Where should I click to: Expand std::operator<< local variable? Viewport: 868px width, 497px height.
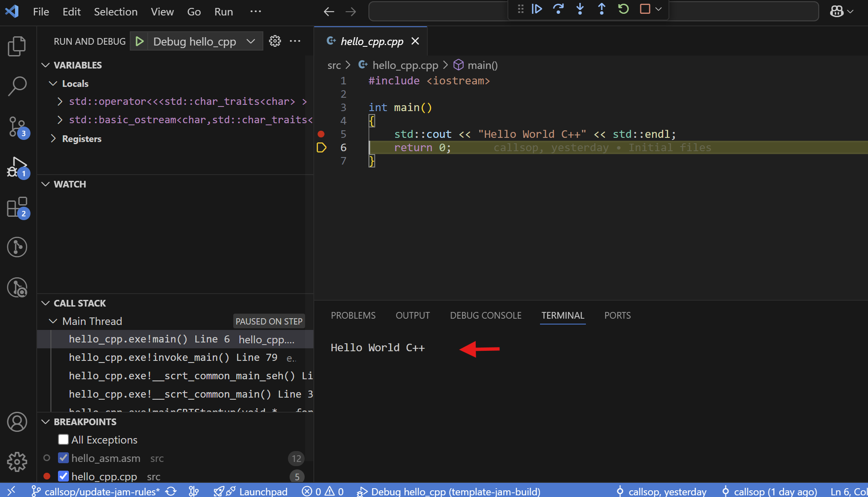point(60,101)
